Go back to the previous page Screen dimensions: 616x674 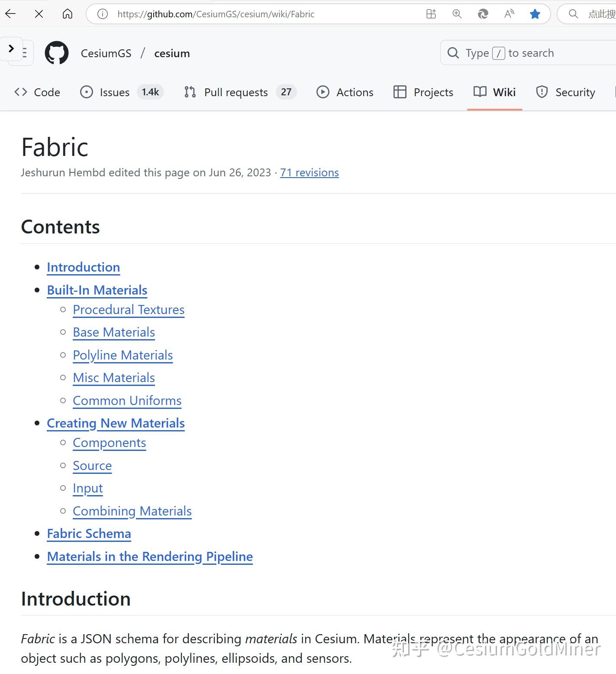(10, 14)
